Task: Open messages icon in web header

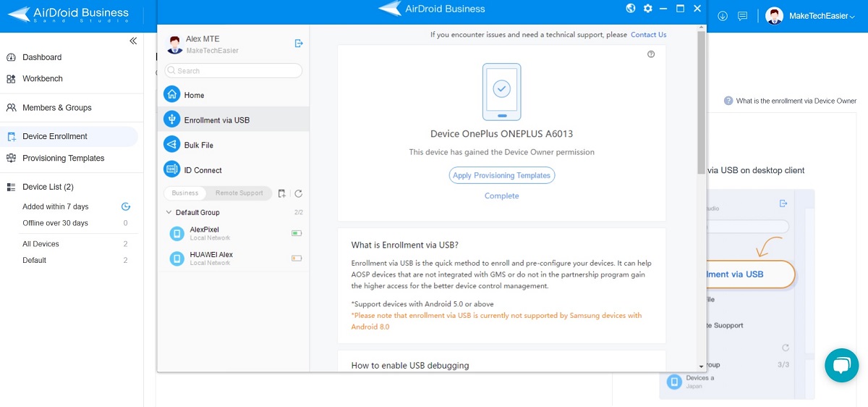Action: 742,16
